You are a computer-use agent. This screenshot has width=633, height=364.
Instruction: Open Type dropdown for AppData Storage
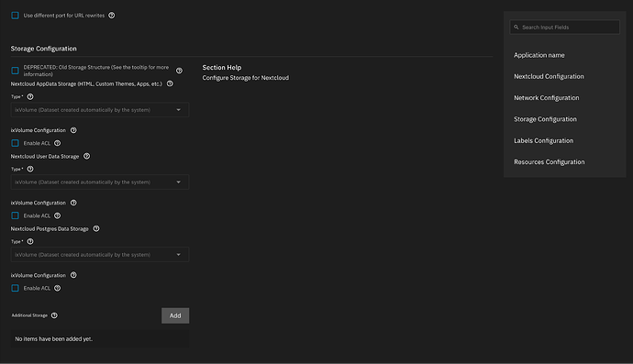(x=100, y=110)
